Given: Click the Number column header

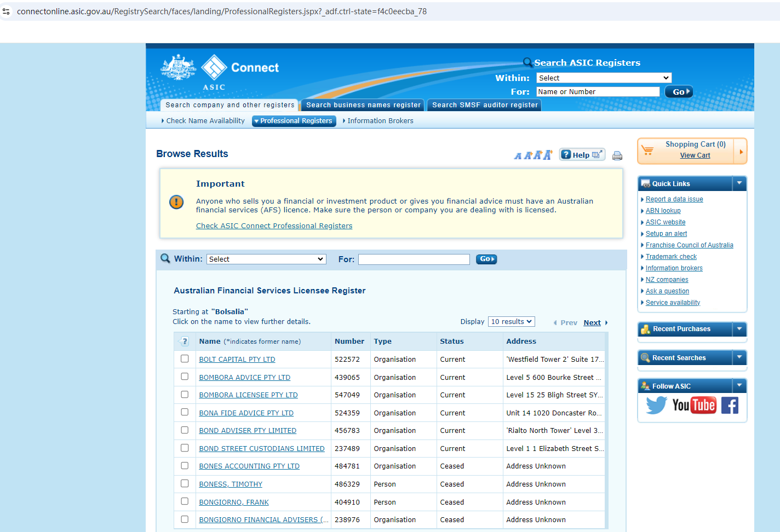Looking at the screenshot, I should [x=349, y=342].
